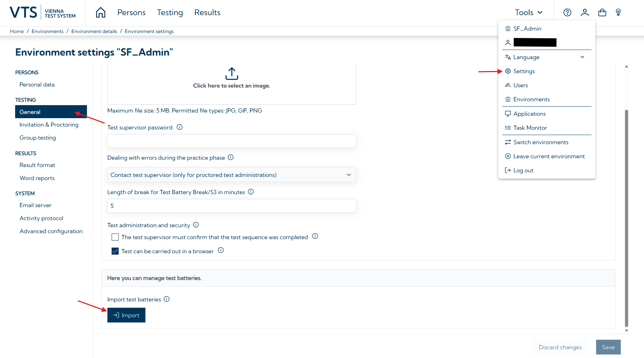Open Advanced configuration settings
Viewport: 644px width, 358px height.
click(51, 231)
